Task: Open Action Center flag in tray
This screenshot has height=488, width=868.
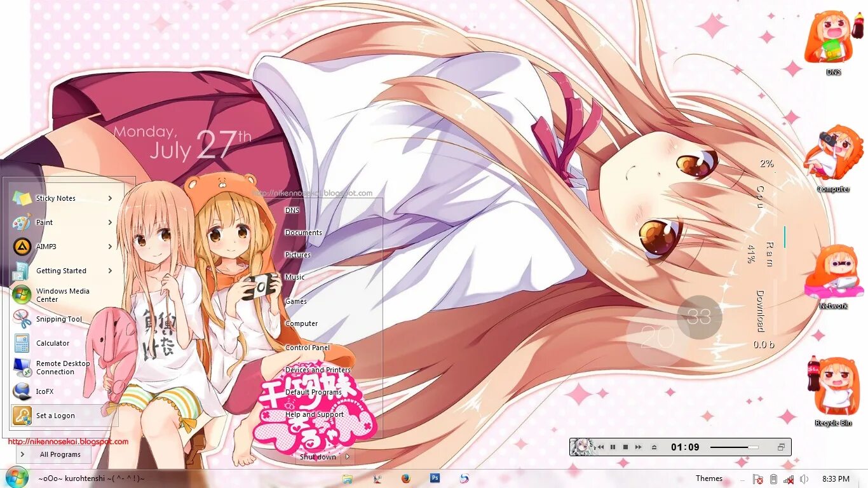Action: [x=757, y=479]
